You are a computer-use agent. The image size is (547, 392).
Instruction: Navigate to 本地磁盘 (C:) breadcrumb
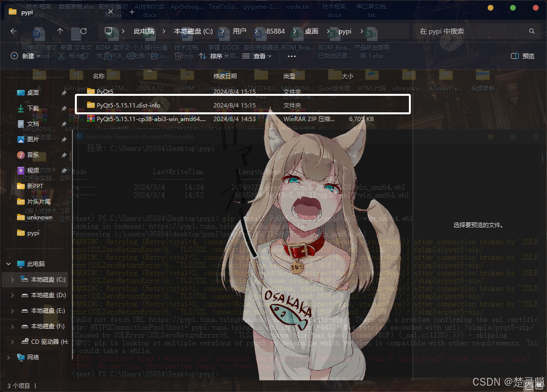point(193,31)
